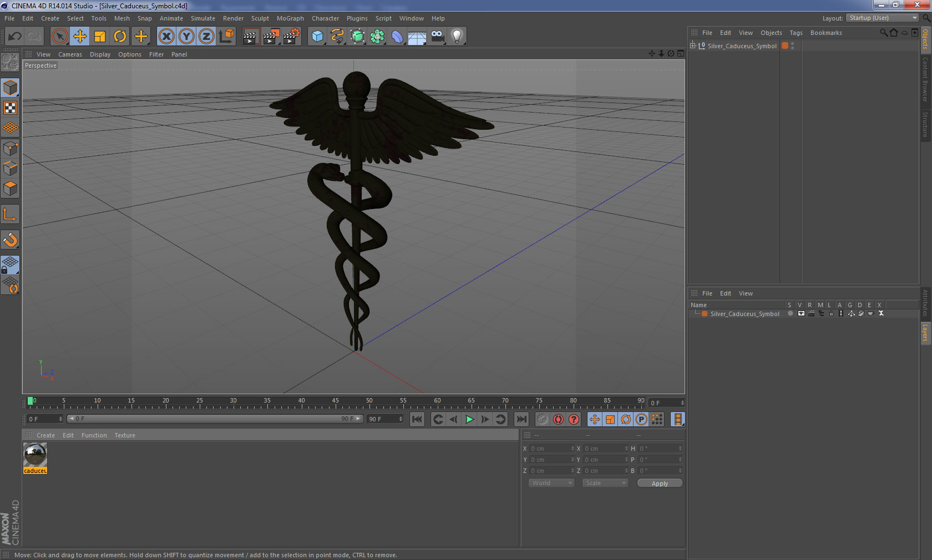The height and width of the screenshot is (560, 932).
Task: Jump to the start of animation
Action: tap(417, 419)
